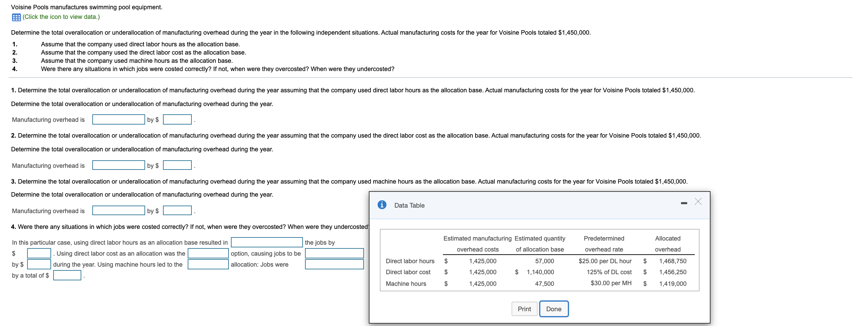Open dropdown after 'allocation was the'

coord(208,253)
